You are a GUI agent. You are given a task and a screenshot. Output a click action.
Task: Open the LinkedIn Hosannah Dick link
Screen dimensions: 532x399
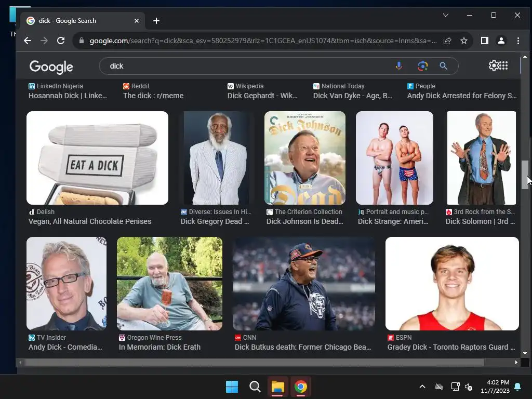coord(68,96)
